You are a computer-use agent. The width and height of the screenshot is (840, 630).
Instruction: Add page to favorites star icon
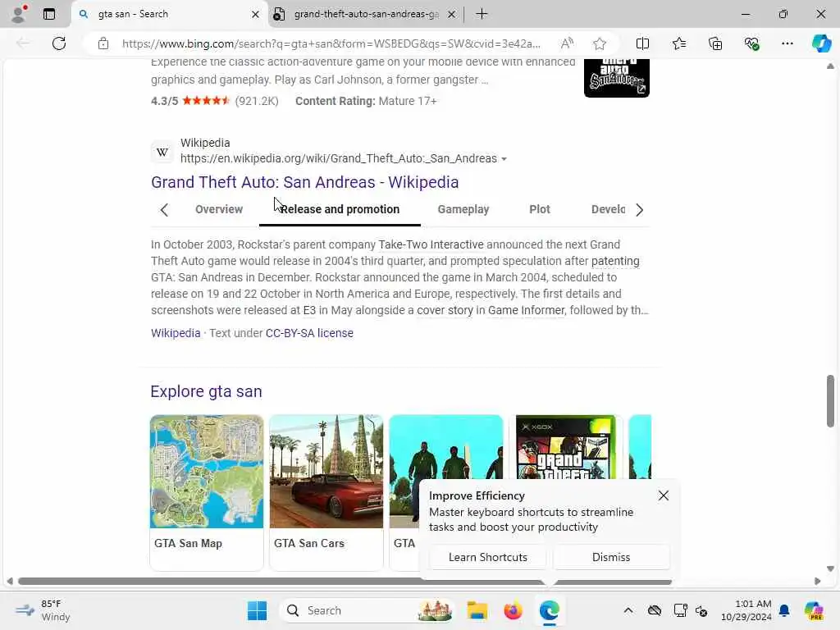coord(600,43)
